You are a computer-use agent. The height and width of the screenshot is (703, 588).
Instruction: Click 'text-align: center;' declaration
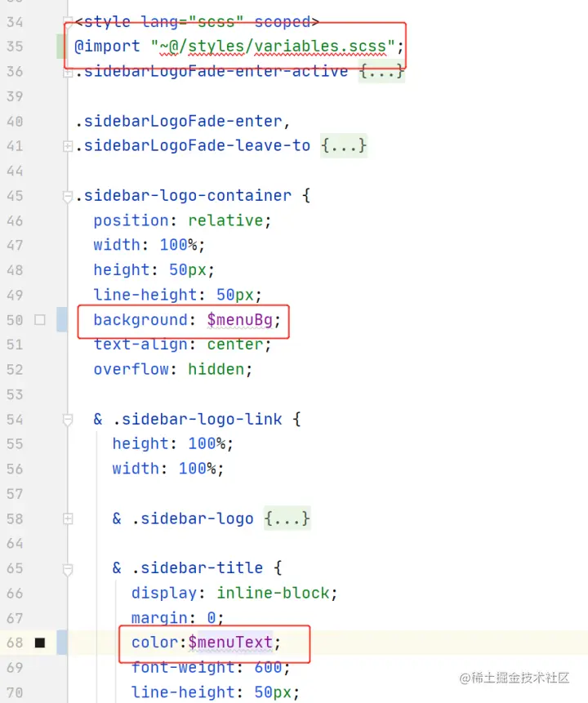point(182,345)
